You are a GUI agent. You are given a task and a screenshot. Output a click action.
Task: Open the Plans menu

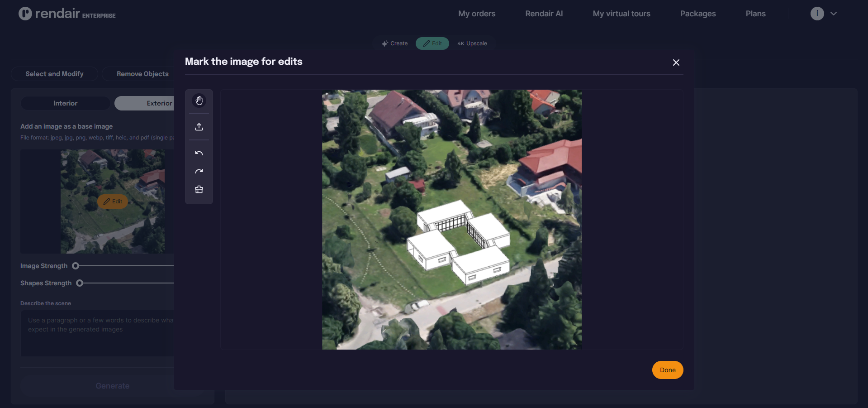[755, 14]
